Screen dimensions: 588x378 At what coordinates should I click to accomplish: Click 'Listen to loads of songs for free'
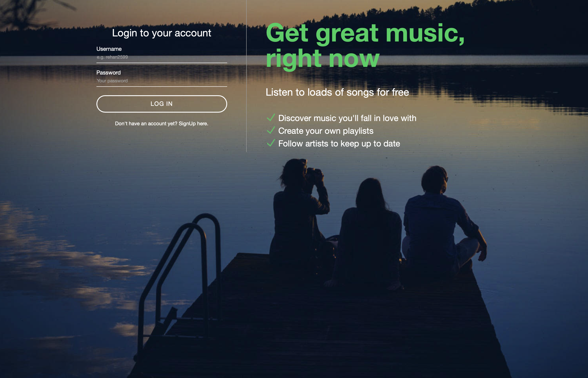tap(337, 92)
